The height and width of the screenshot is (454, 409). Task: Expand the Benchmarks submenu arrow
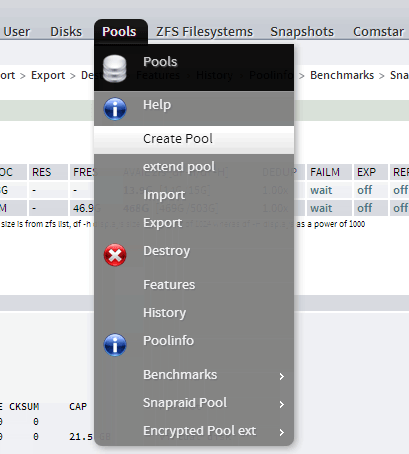[x=282, y=376]
